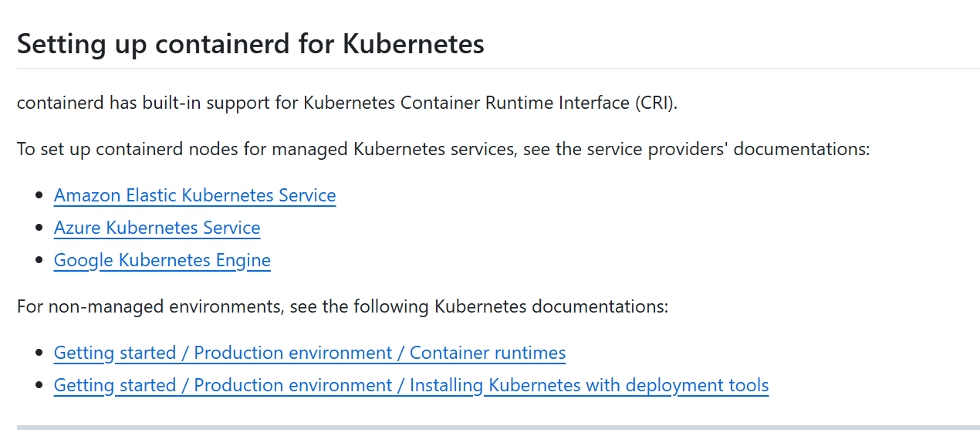Open Installing Kubernetes with deployment tools link
The image size is (980, 443).
click(411, 385)
